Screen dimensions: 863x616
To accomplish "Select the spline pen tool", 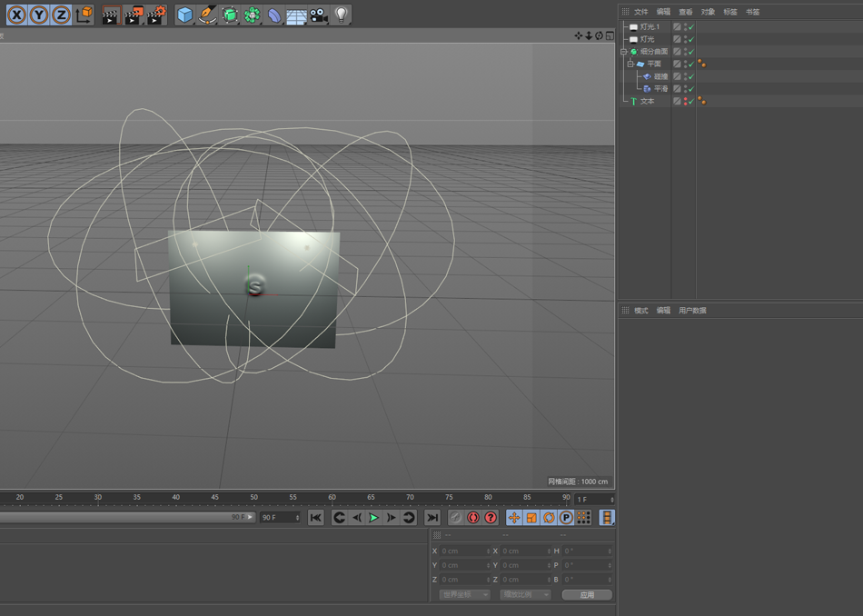I will coord(207,15).
